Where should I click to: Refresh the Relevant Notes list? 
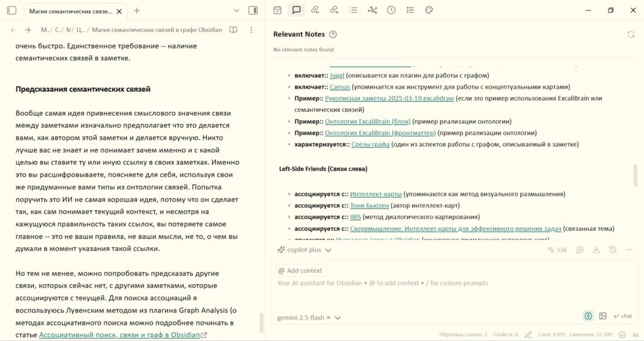(630, 35)
